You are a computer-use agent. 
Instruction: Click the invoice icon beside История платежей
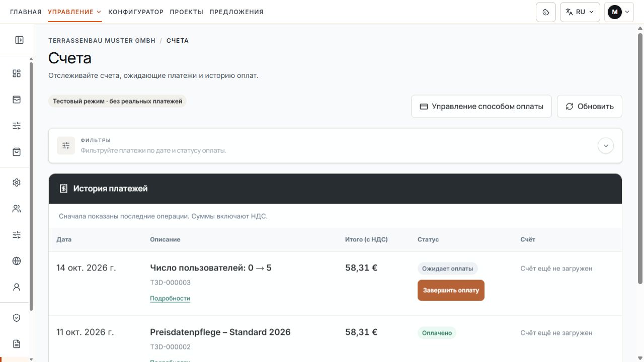(x=63, y=189)
